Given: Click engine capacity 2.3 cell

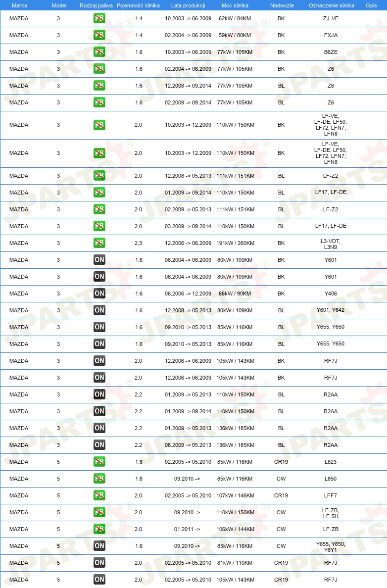Looking at the screenshot, I should [139, 243].
